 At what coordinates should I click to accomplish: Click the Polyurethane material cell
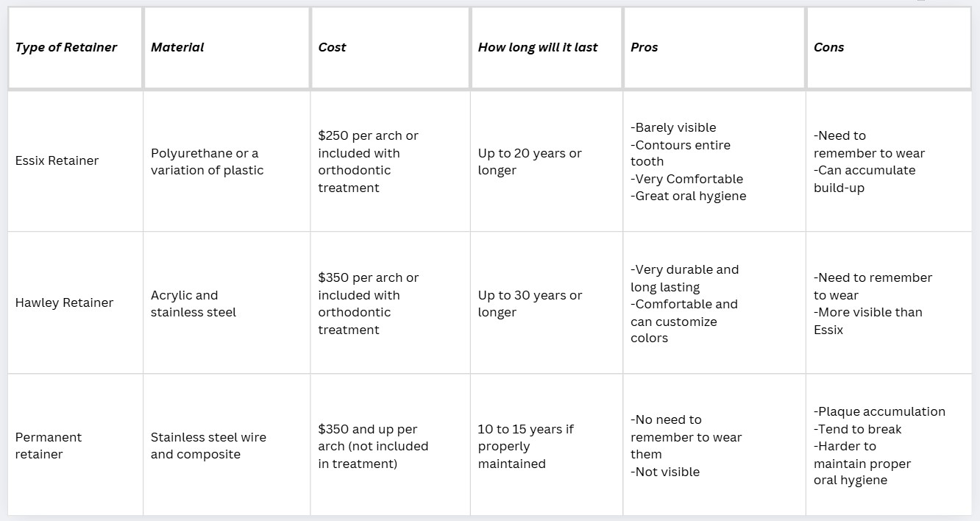pyautogui.click(x=227, y=161)
